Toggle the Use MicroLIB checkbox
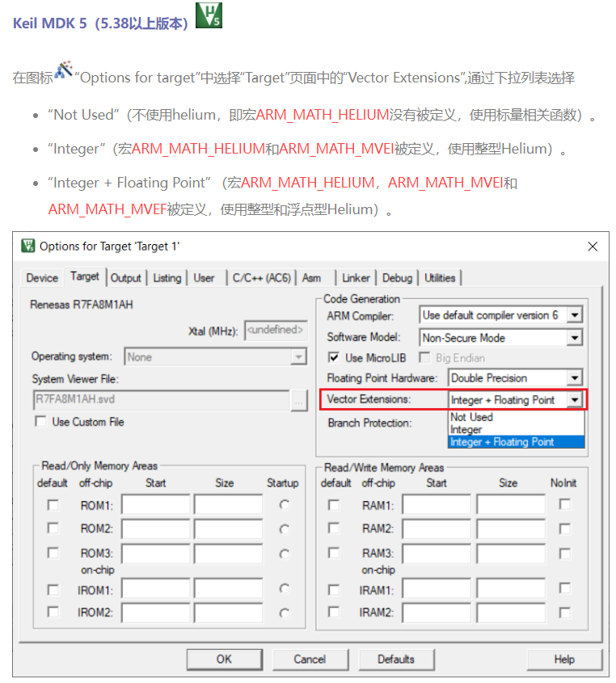The height and width of the screenshot is (683, 616). click(334, 357)
